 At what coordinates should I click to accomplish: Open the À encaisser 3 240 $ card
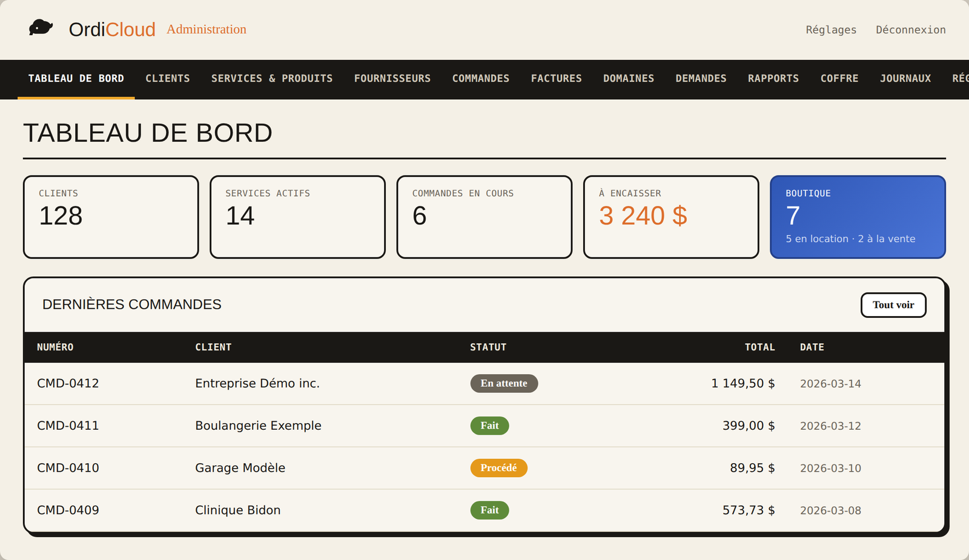pyautogui.click(x=671, y=217)
